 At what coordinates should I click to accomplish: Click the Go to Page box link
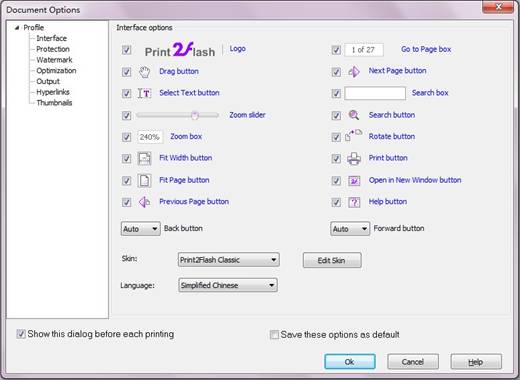point(426,49)
